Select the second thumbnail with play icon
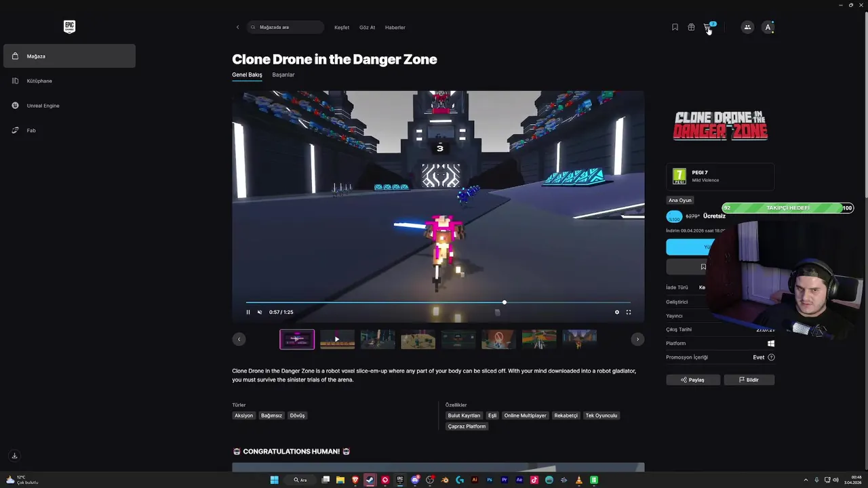Viewport: 868px width, 488px height. (337, 339)
